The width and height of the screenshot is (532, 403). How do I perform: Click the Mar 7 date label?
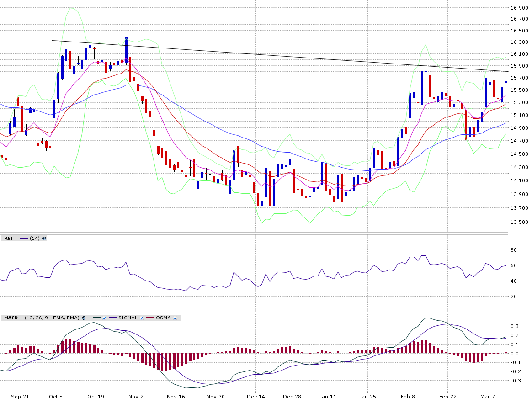point(488,397)
